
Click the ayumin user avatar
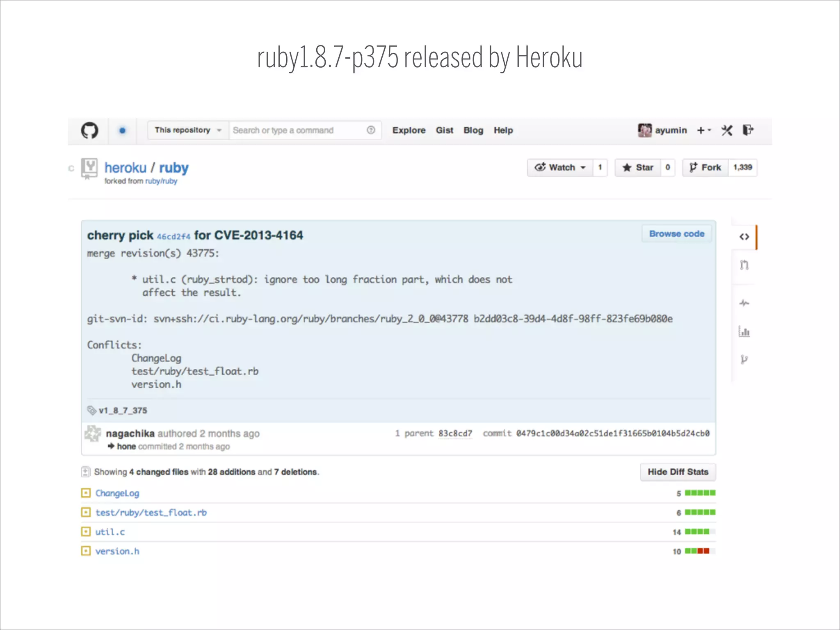[645, 130]
